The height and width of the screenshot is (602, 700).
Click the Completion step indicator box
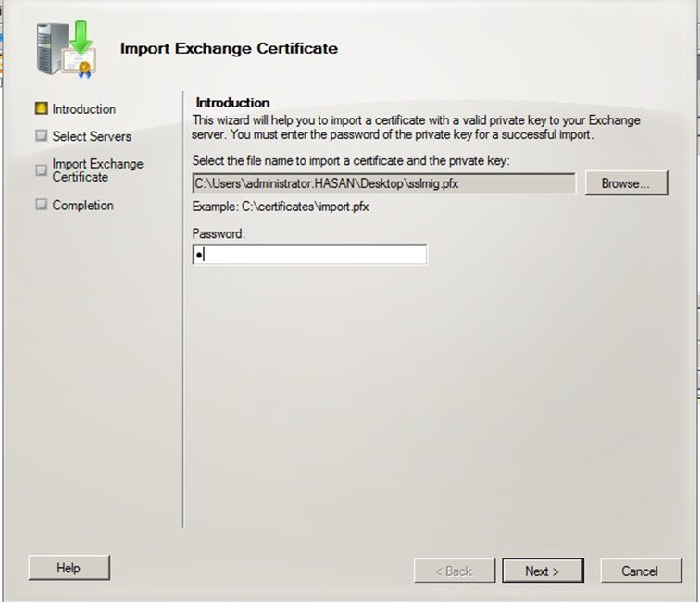pyautogui.click(x=42, y=205)
